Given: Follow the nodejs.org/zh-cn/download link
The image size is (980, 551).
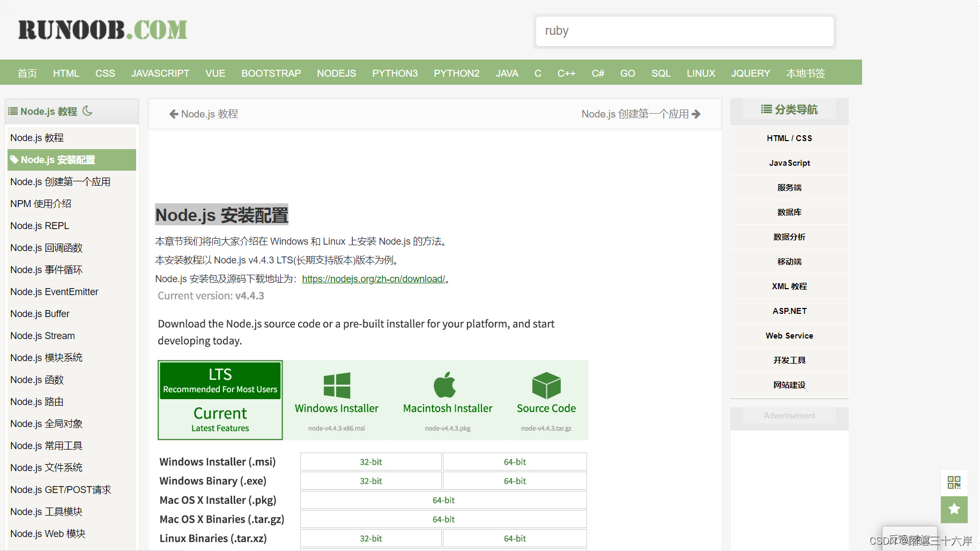Looking at the screenshot, I should point(374,279).
